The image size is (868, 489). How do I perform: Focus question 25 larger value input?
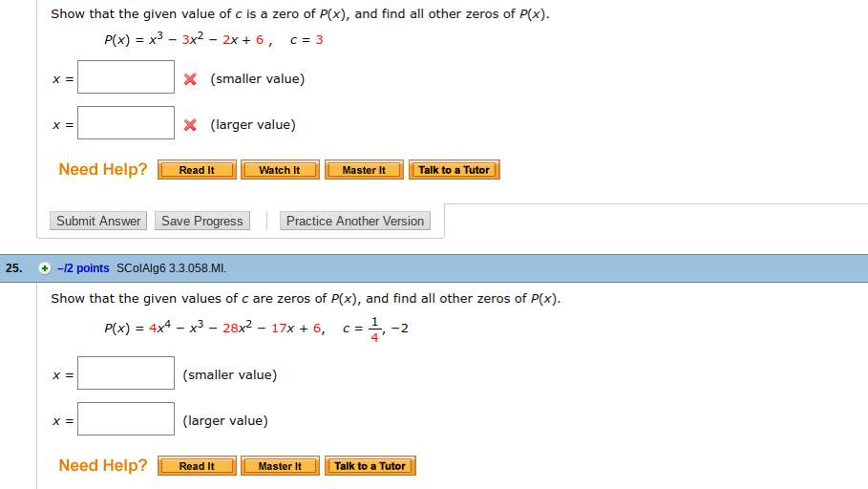tap(126, 419)
